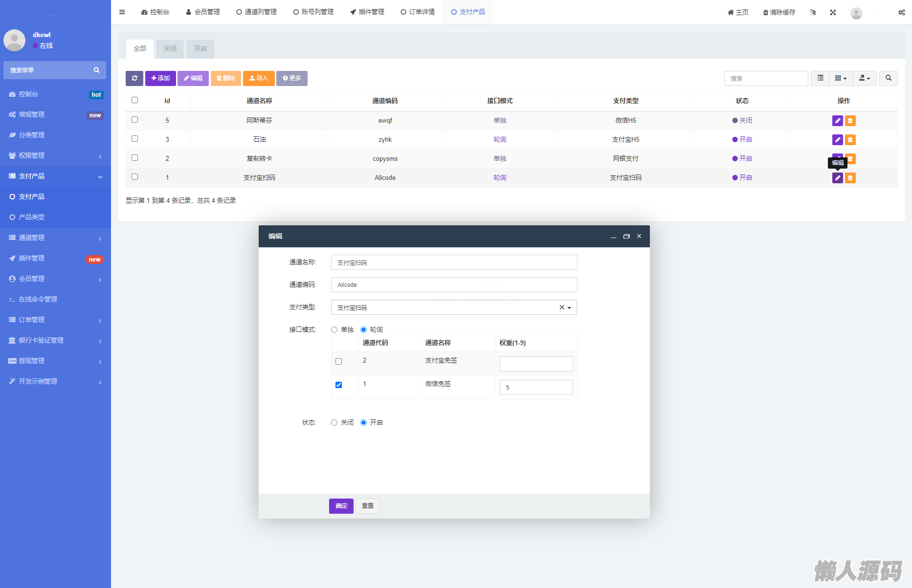The image size is (912, 588).
Task: Click the 确定 button in edit dialog
Action: pyautogui.click(x=341, y=506)
